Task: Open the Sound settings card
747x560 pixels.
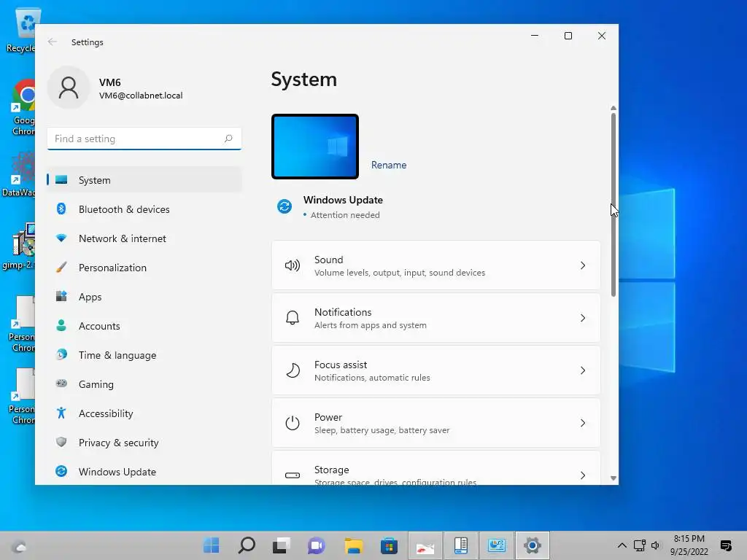Action: (436, 265)
